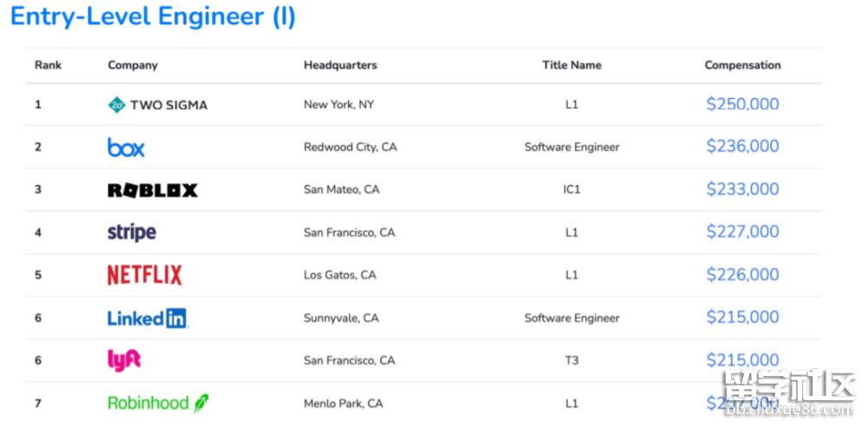Click the LinkedIn company logo
This screenshot has width=868, height=428.
147,318
